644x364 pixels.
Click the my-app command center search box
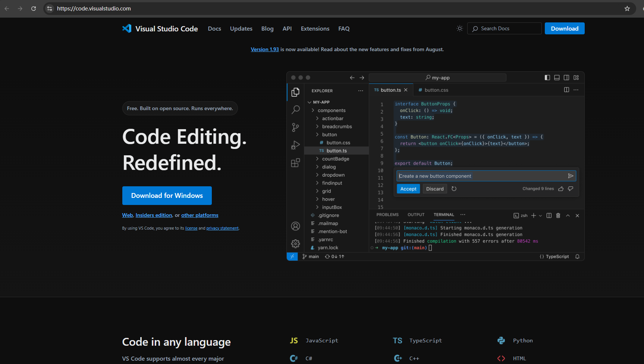tap(437, 78)
